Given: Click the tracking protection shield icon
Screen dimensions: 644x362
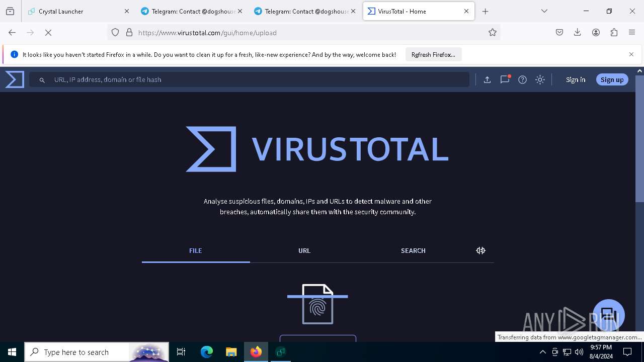Looking at the screenshot, I should pyautogui.click(x=115, y=32).
